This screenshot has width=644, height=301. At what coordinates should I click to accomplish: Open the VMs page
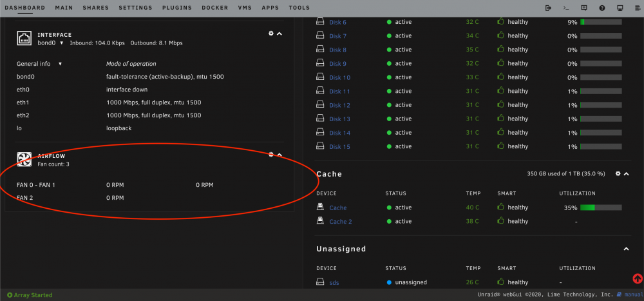245,8
